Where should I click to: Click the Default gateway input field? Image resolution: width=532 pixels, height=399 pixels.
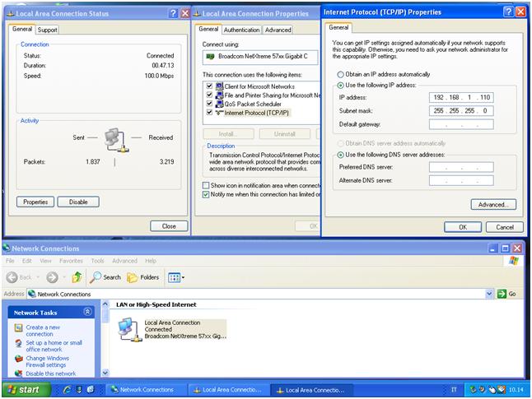tap(461, 124)
